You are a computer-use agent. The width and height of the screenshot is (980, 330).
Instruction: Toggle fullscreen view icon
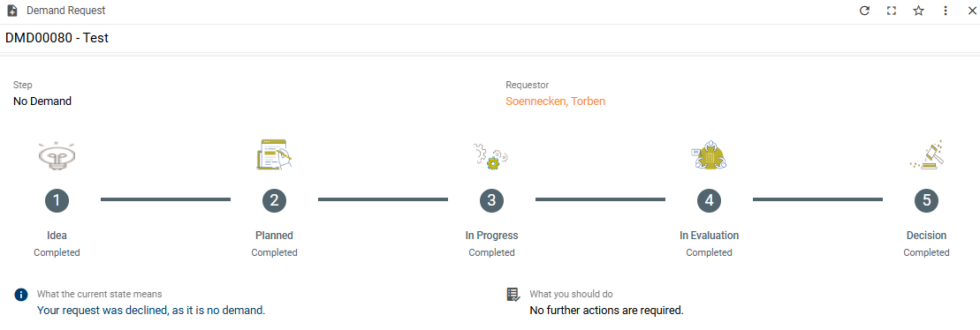[892, 11]
